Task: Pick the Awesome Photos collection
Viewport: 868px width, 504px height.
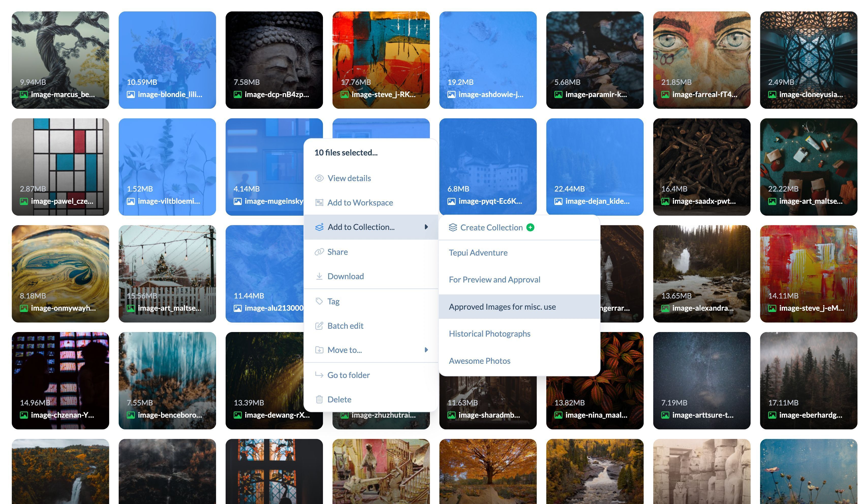Action: point(479,361)
